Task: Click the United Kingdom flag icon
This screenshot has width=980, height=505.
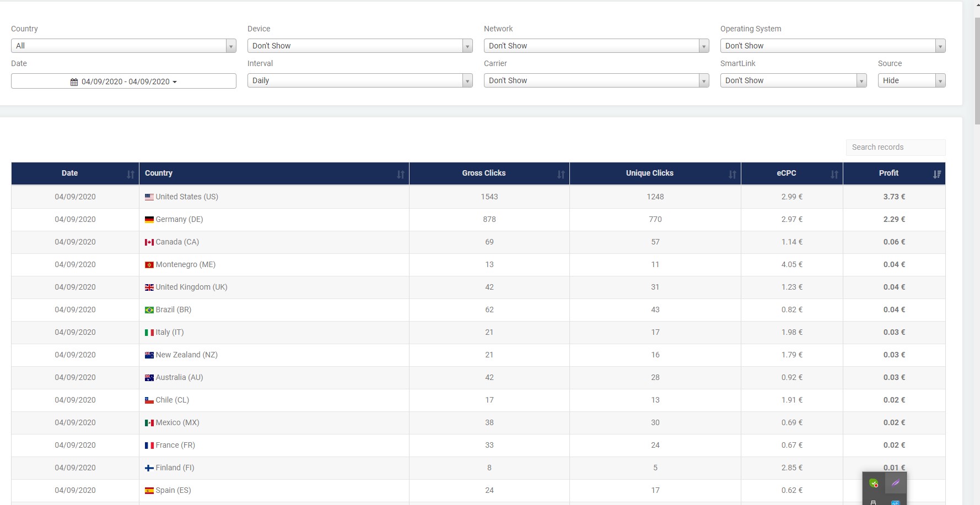Action: (x=149, y=287)
